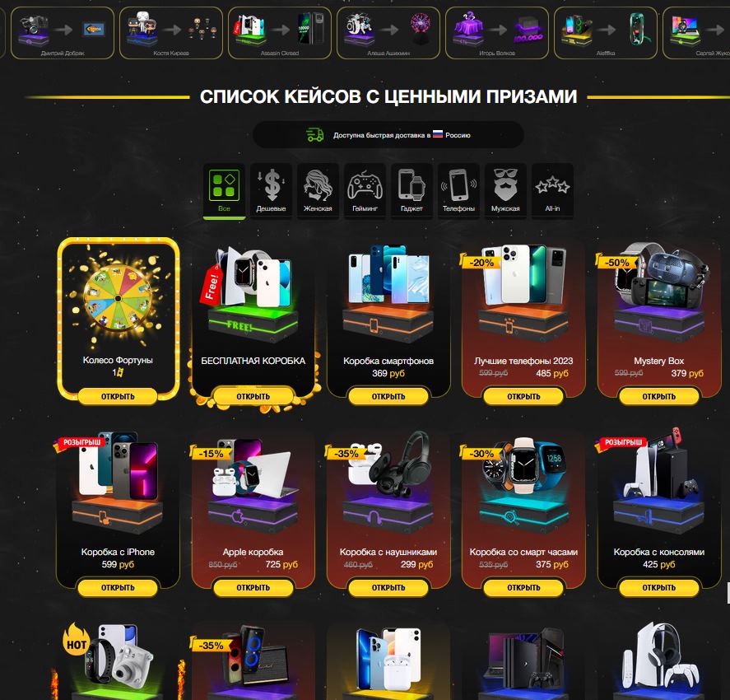This screenshot has width=730, height=700.
Task: Open the Mystery Box case
Action: (x=658, y=396)
